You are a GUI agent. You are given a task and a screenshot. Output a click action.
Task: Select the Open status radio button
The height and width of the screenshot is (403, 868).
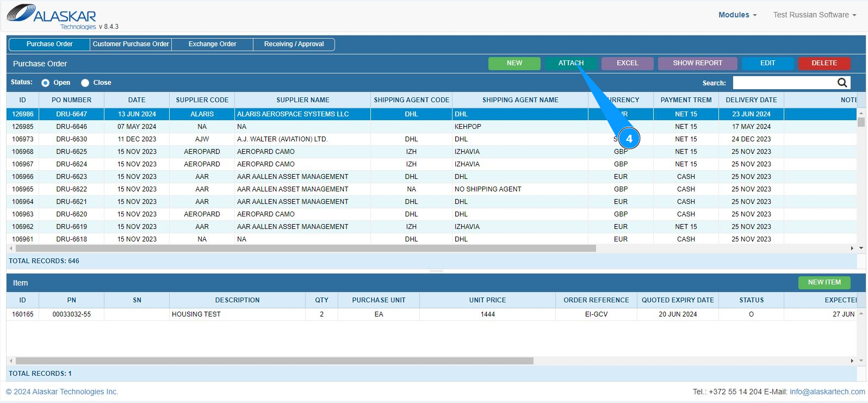(x=46, y=83)
